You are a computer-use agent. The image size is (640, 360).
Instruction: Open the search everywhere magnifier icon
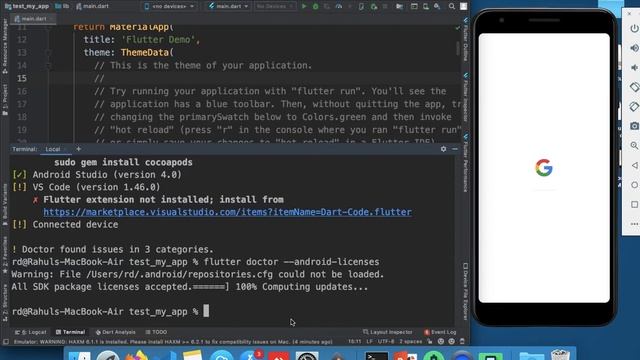[452, 7]
